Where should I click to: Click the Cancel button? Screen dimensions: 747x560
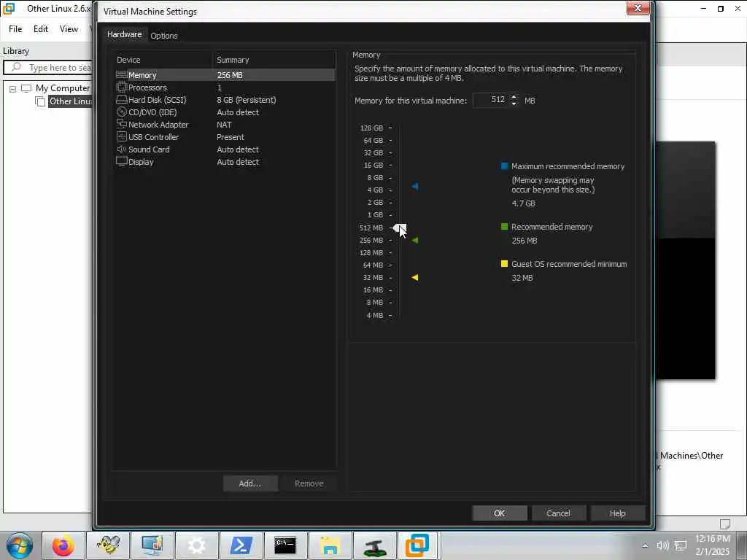pos(558,513)
